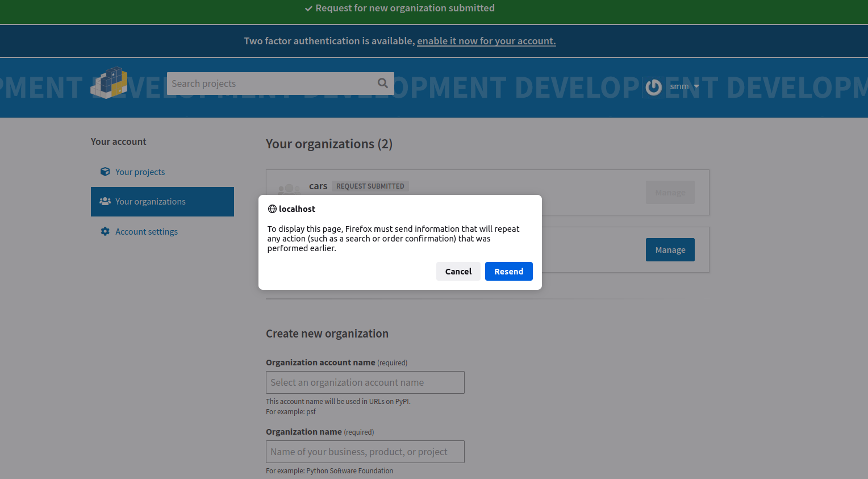Click the Request for new organization submitted message

coord(400,8)
